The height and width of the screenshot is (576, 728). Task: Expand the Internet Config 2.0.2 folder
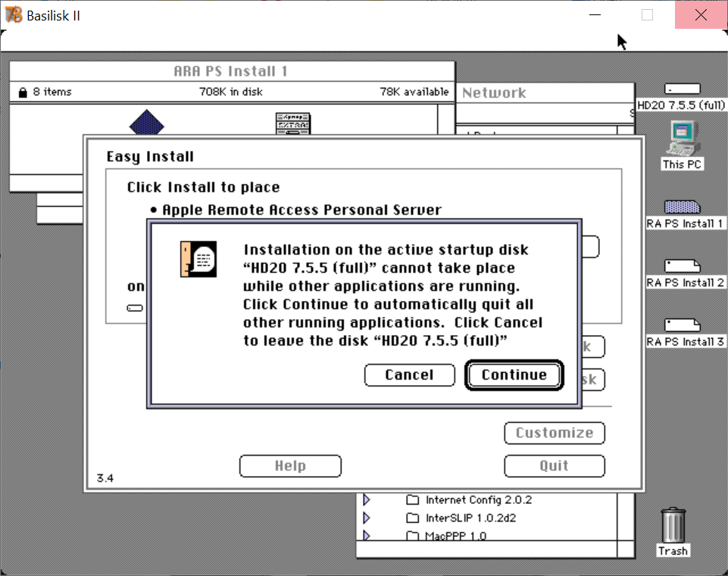[x=367, y=499]
